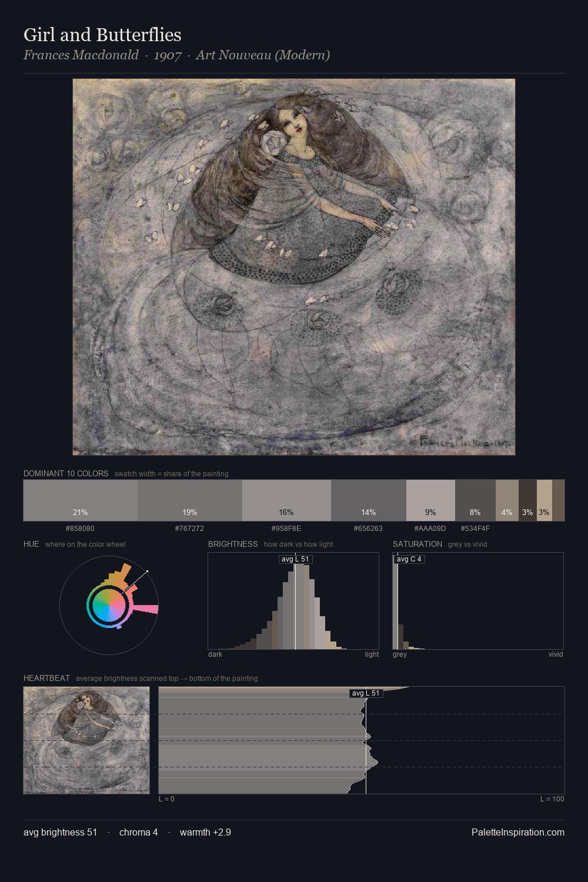Screen dimensions: 588x882
Task: Open the PaletteInspiration.com link
Action: [518, 832]
